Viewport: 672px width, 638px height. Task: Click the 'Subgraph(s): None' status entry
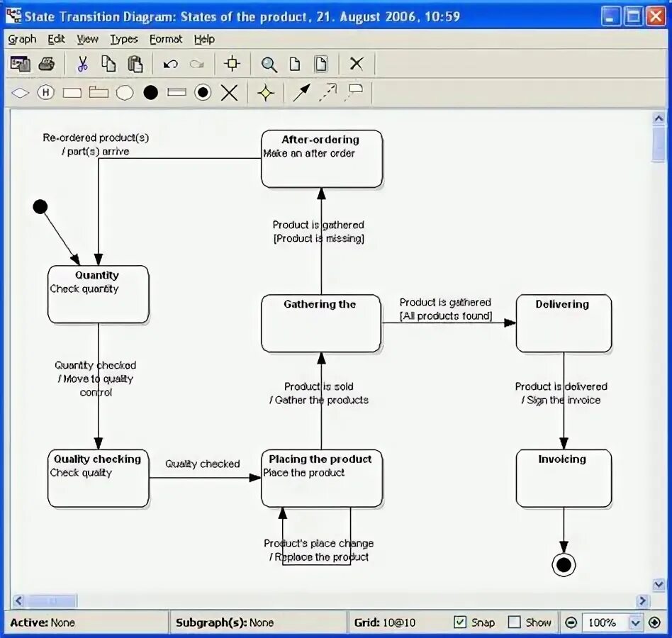point(225,622)
